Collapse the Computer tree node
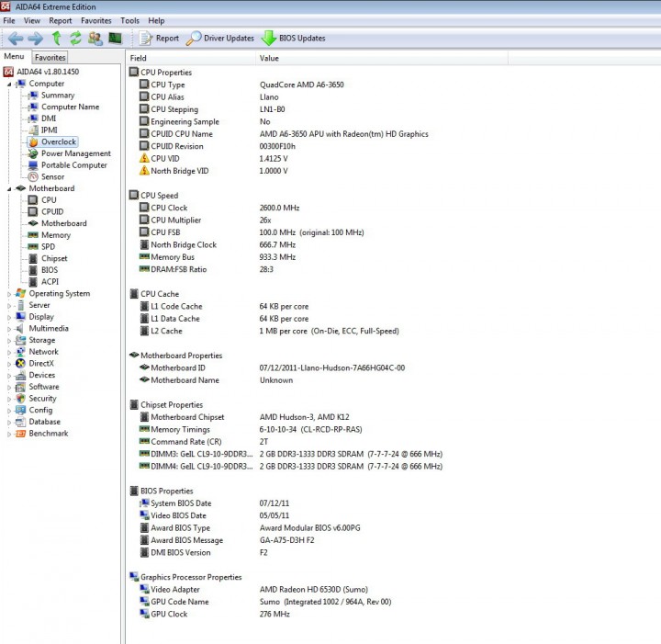Screen dimensions: 661x644 coord(9,85)
